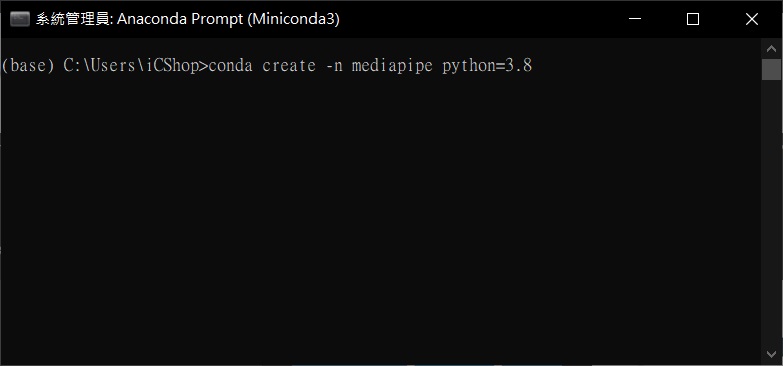Click the word 'create' in the command
Image resolution: width=783 pixels, height=366 pixels.
coord(289,65)
